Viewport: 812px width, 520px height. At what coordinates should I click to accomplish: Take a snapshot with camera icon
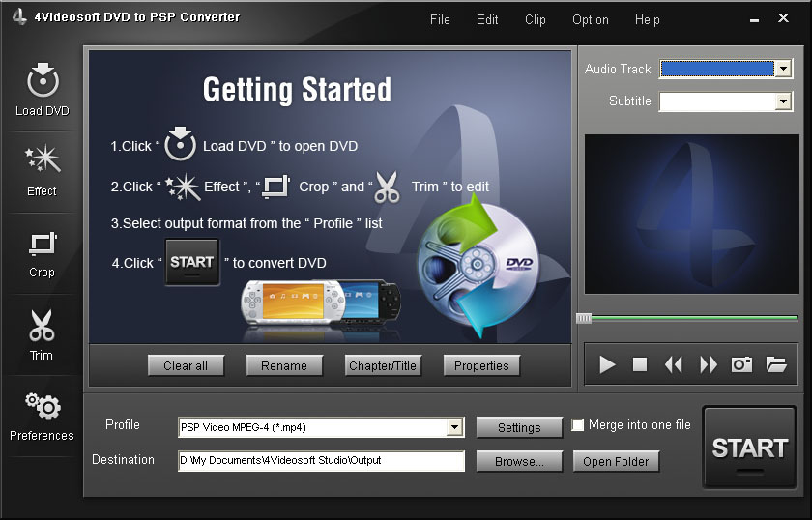coord(741,364)
